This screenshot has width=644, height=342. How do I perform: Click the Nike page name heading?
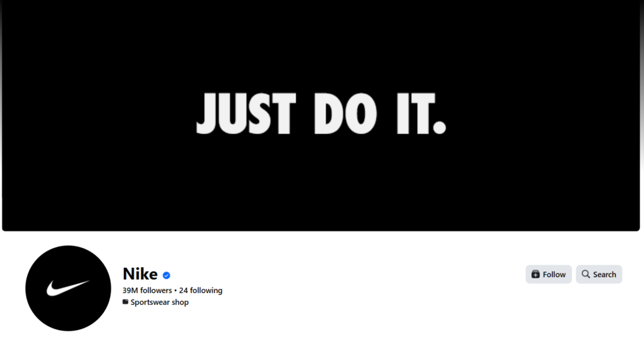click(140, 274)
